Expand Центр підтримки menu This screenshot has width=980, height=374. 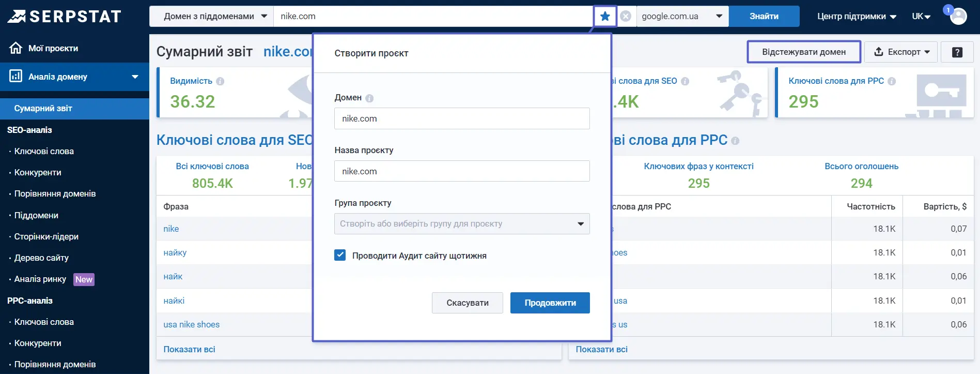[x=857, y=17]
